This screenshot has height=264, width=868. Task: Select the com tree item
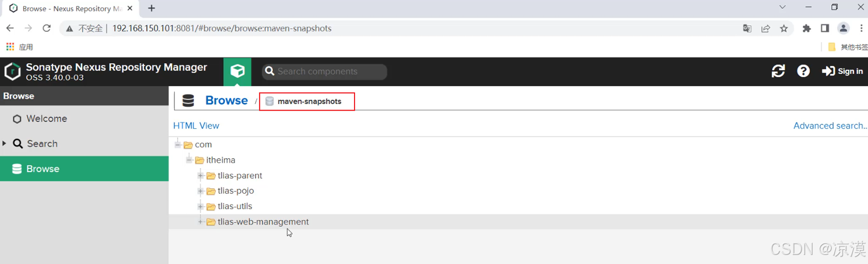[x=203, y=144]
